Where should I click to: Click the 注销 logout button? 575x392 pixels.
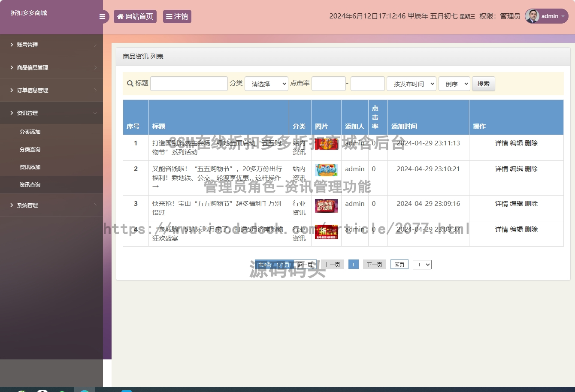point(177,17)
